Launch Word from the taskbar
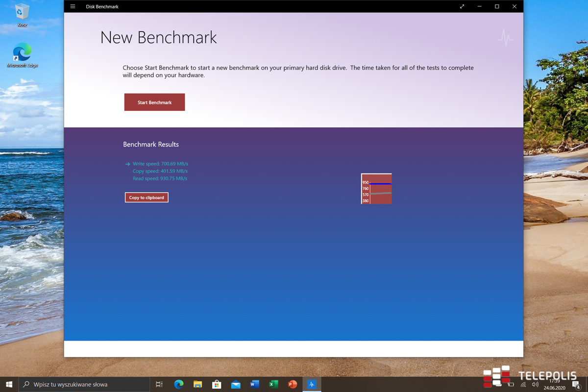The height and width of the screenshot is (392, 588). pyautogui.click(x=254, y=384)
